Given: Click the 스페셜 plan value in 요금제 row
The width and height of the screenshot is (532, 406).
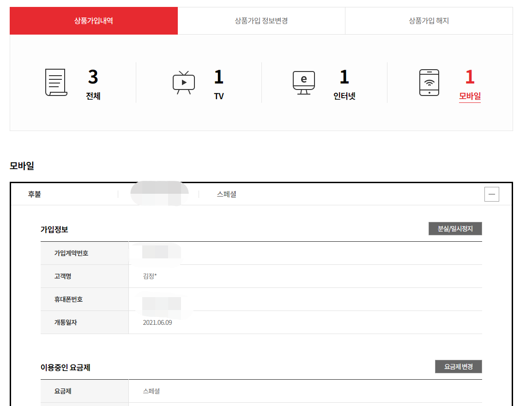Looking at the screenshot, I should 151,391.
